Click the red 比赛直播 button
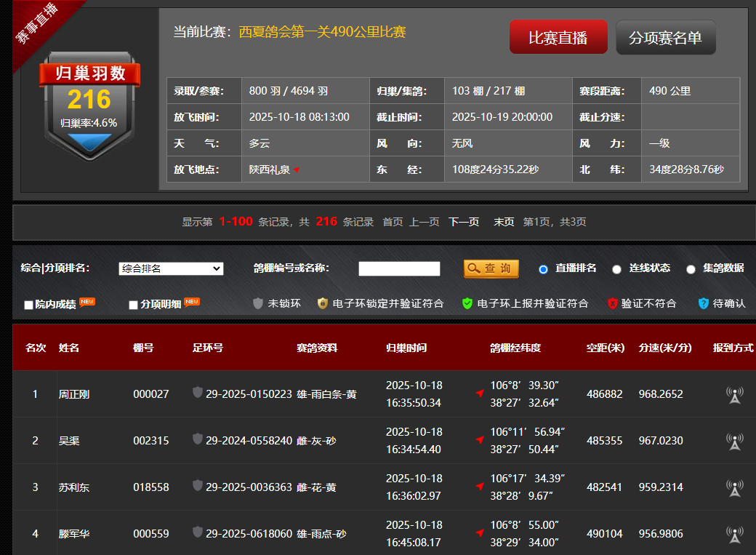 tap(558, 38)
